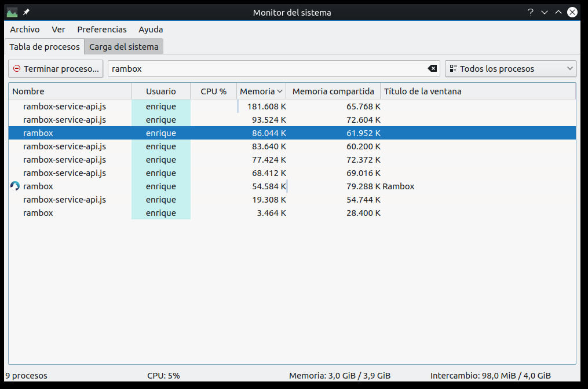Open the Ayuda menu

[x=151, y=29]
